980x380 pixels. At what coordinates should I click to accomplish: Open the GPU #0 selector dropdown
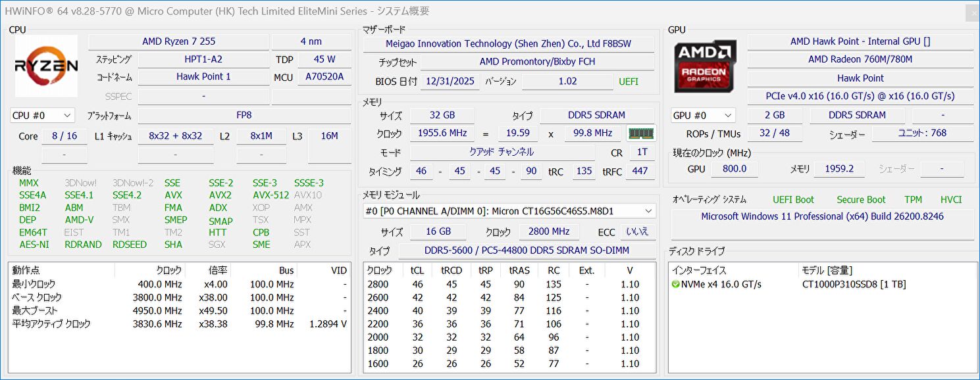[702, 116]
